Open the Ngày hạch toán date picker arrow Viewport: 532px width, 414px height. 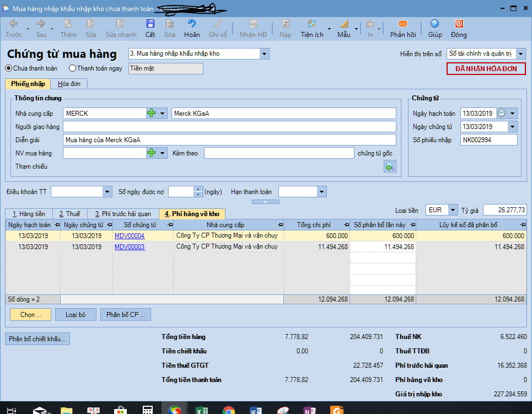(512, 114)
